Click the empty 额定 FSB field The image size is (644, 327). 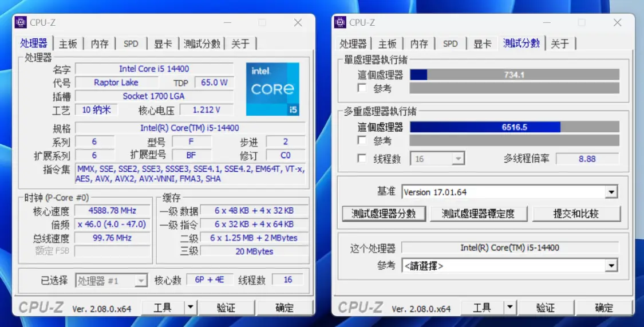(113, 251)
